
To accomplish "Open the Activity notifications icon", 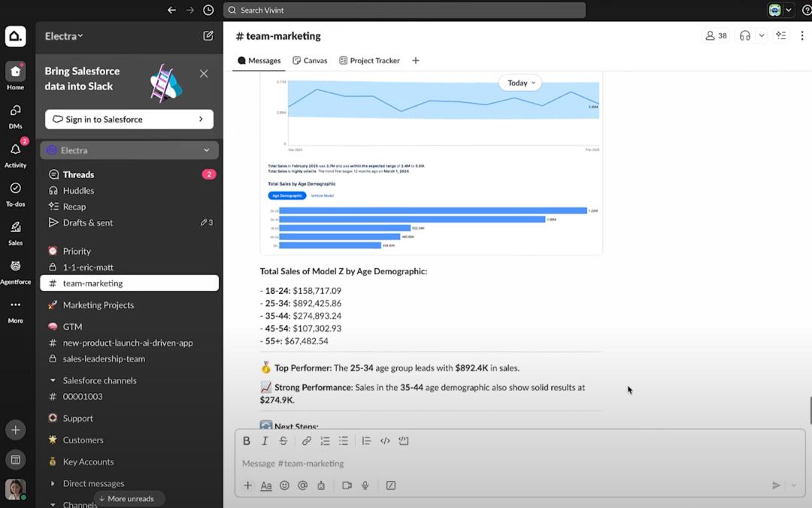I will (x=15, y=150).
